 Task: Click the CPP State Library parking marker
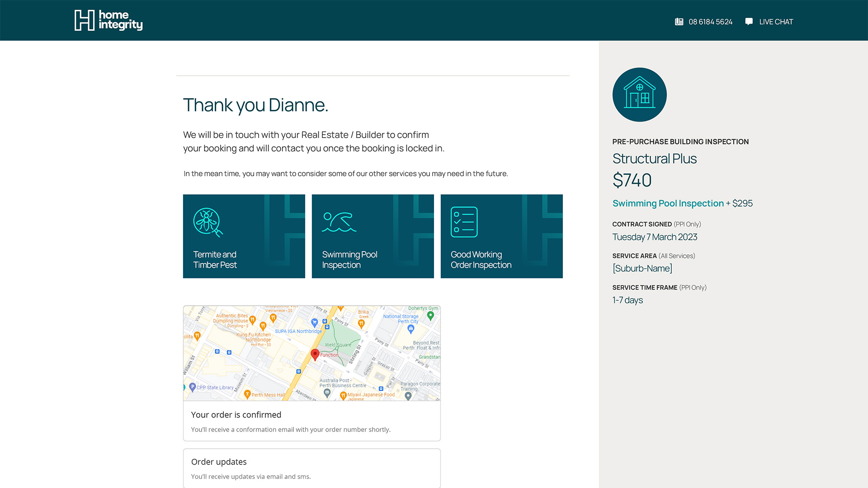click(x=193, y=387)
